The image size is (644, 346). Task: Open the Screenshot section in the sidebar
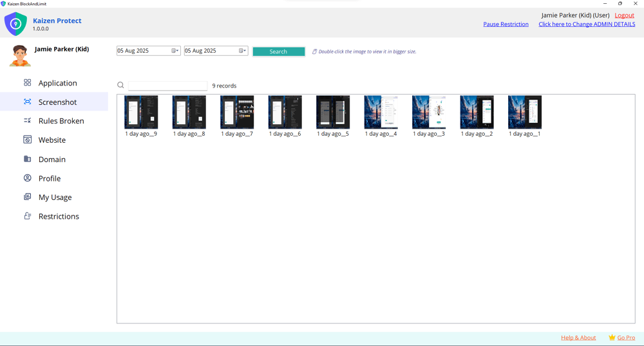click(x=57, y=102)
